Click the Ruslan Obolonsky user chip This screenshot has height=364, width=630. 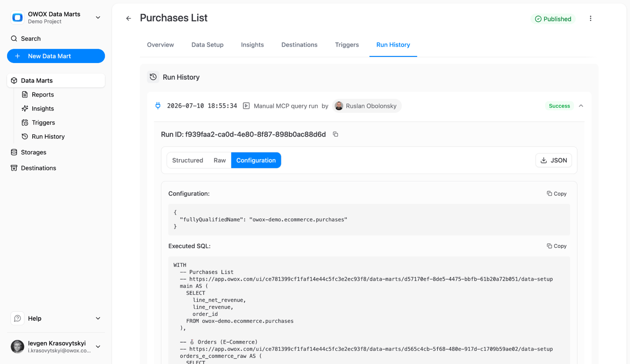pos(367,106)
